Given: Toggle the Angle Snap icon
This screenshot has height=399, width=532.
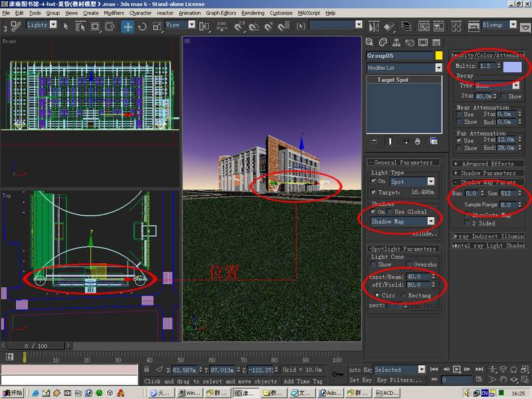Looking at the screenshot, I should (x=254, y=27).
